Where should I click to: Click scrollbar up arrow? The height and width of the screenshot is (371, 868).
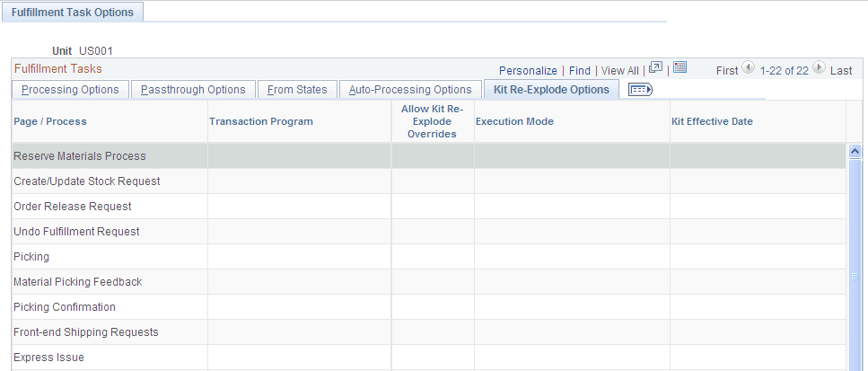click(x=855, y=151)
